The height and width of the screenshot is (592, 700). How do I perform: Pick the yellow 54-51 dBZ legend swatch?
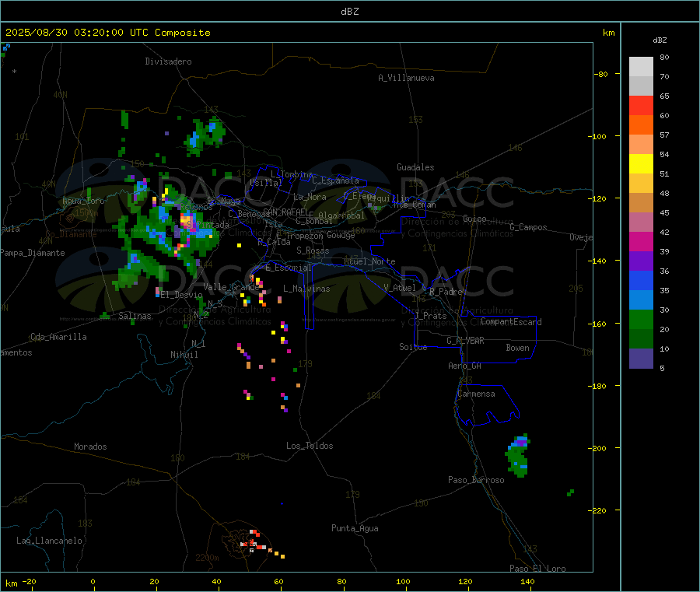click(641, 164)
